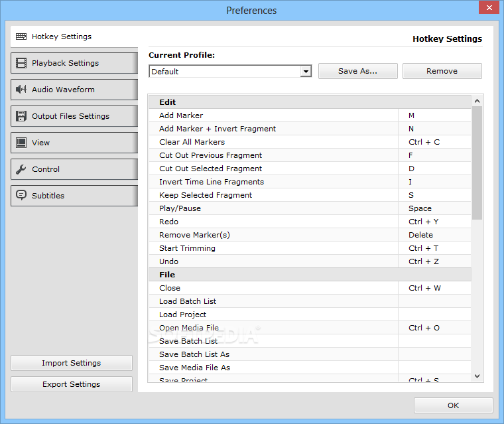Click the speech bubble icon for Subtitles
504x424 pixels.
coord(21,195)
